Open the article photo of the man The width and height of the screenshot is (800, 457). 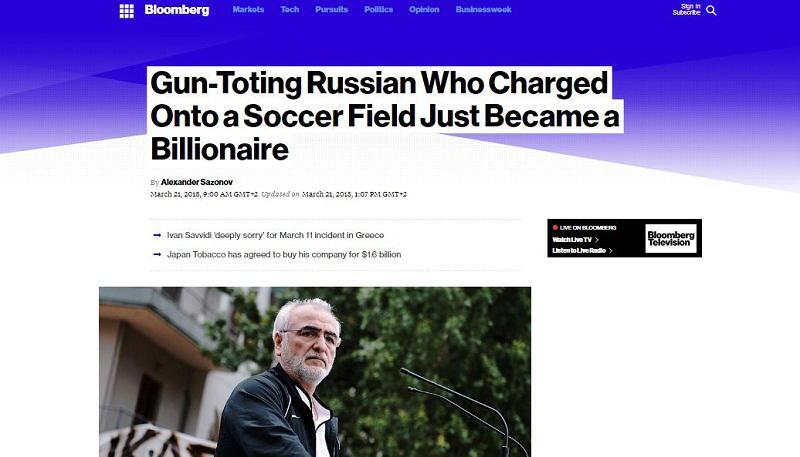tap(314, 371)
